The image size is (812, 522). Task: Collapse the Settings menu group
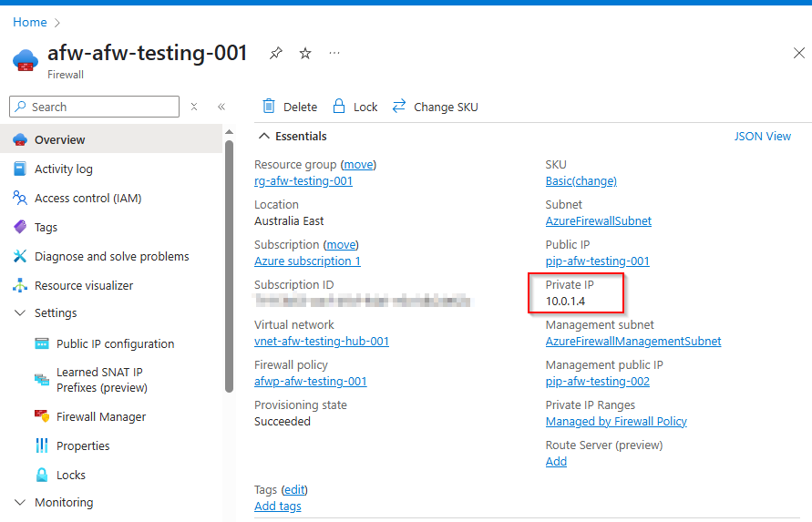pos(20,312)
